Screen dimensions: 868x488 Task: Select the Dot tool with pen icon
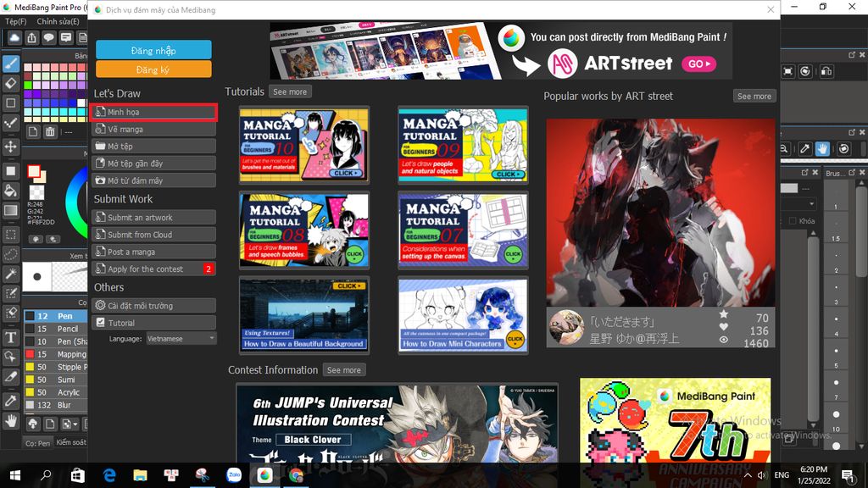coord(11,123)
